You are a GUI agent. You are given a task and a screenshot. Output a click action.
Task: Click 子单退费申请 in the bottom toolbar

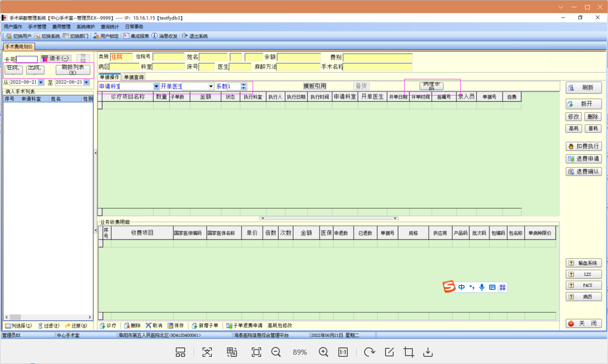click(245, 326)
